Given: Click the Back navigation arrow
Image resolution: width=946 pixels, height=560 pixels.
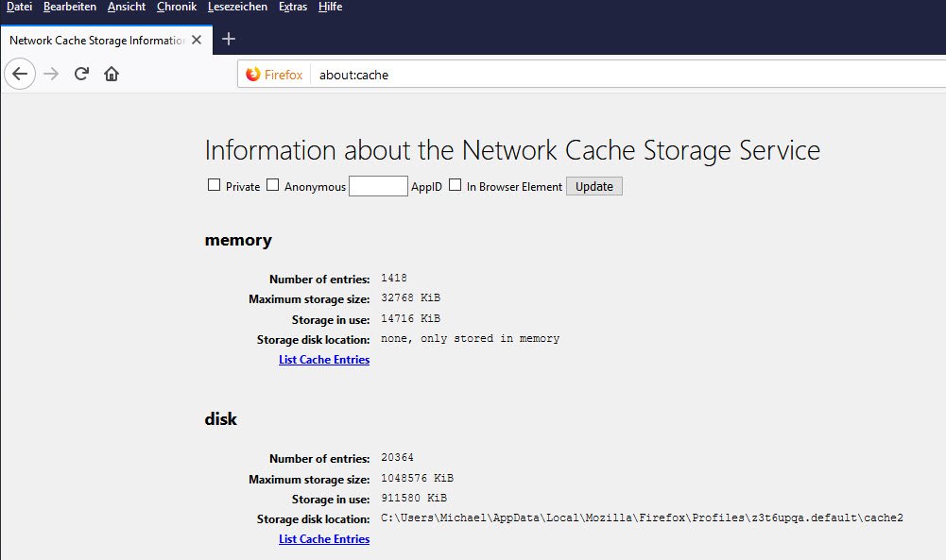Looking at the screenshot, I should pyautogui.click(x=21, y=75).
